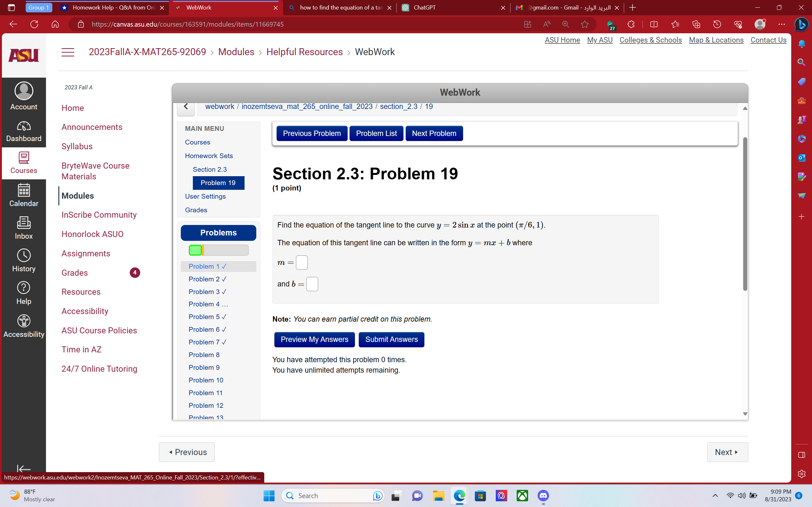812x507 pixels.
Task: Open Bing Copilot in the browser sidebar
Action: coord(802,24)
